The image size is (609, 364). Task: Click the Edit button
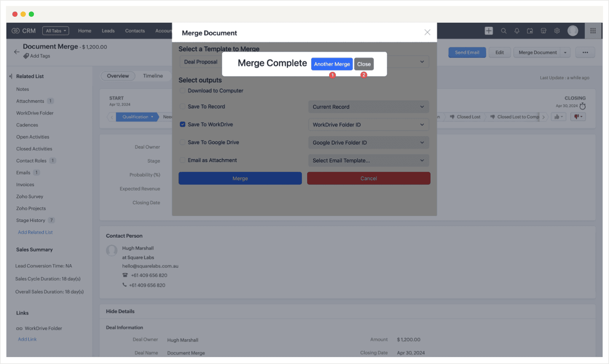500,52
